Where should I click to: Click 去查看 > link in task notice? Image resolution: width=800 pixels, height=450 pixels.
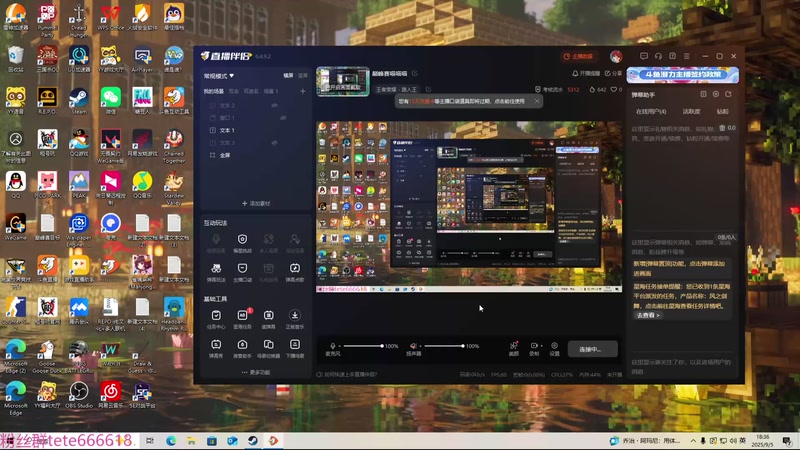[x=648, y=315]
